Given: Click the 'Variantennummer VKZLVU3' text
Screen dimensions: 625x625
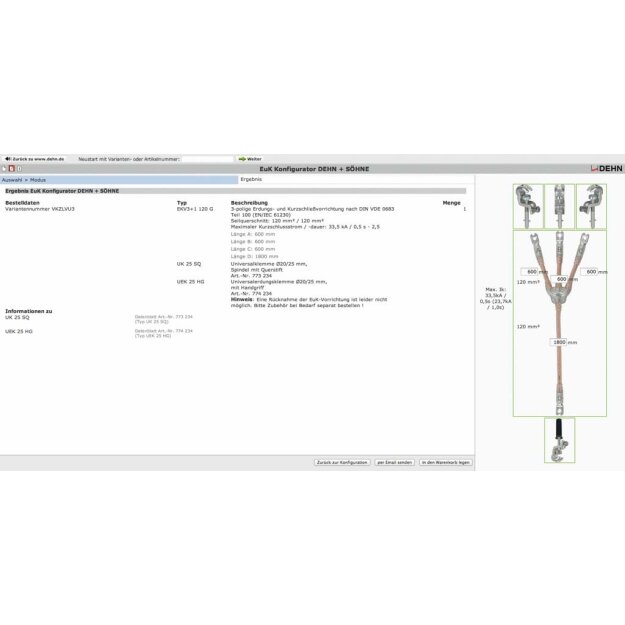Looking at the screenshot, I should point(40,209).
